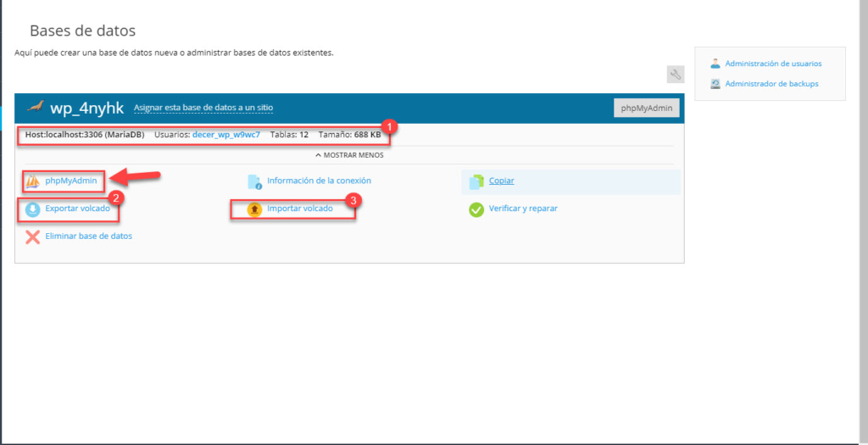Click the Administrador de backups icon
Image resolution: width=868 pixels, height=445 pixels.
point(715,84)
